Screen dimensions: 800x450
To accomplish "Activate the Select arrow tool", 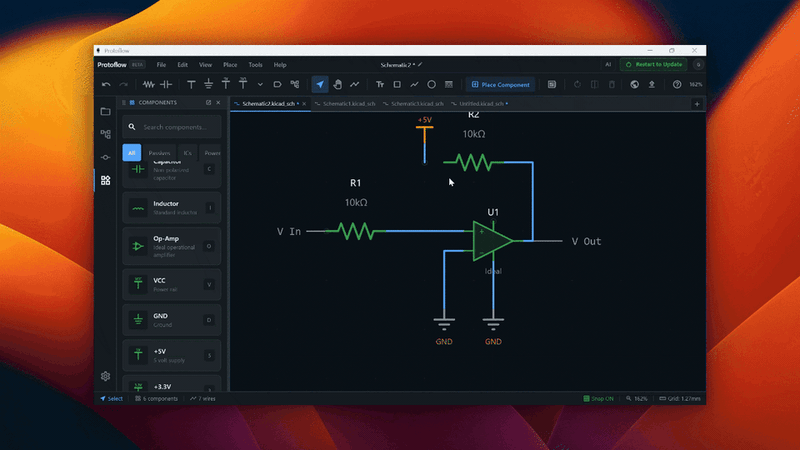I will 320,85.
